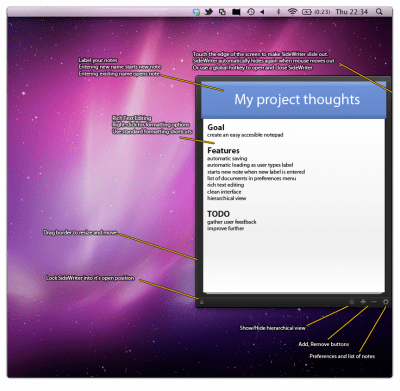The image size is (400, 391).
Task: Click the line 'clean interface'
Action: tap(224, 192)
